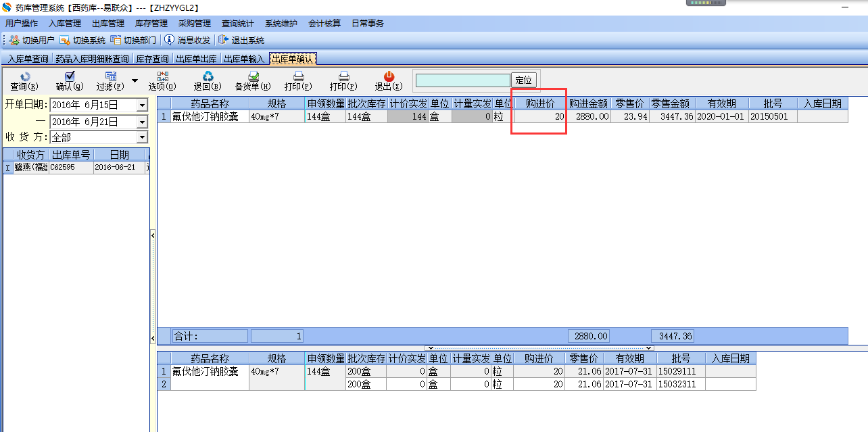Select the 出库单确认 tab
Screen dimensions: 868x432
[x=293, y=59]
